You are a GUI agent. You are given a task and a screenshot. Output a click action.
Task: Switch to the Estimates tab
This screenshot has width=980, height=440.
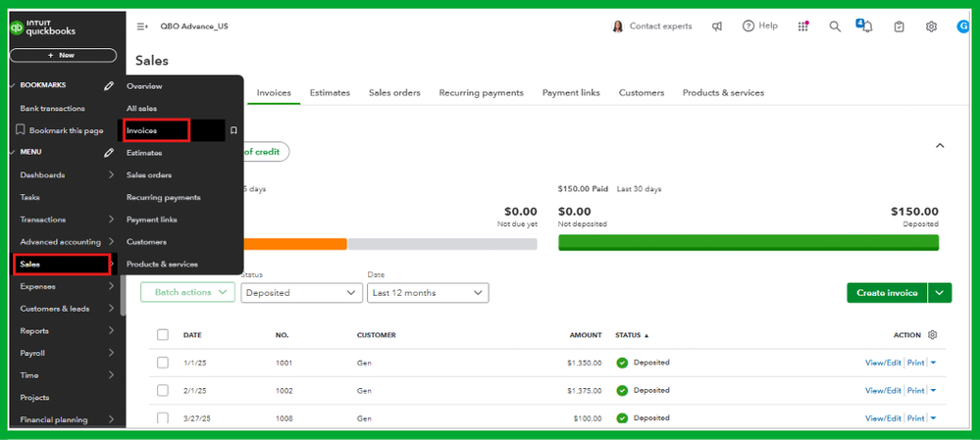coord(330,92)
